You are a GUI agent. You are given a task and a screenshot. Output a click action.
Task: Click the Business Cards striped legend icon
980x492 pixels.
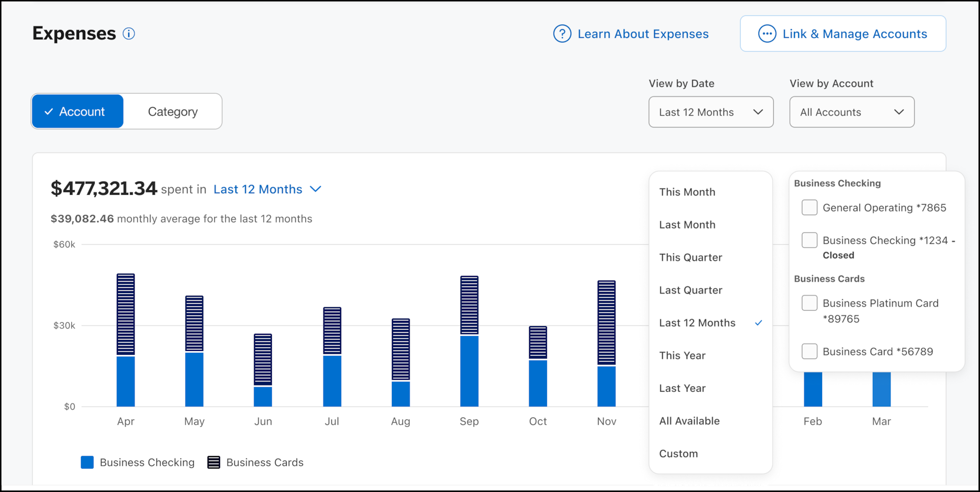213,462
